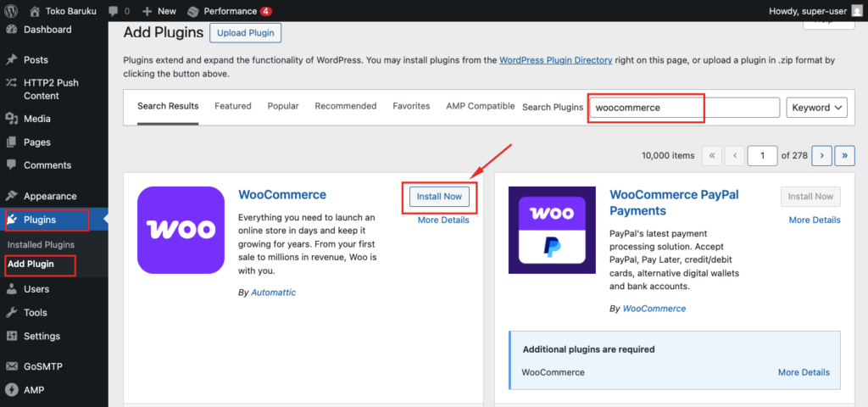Click the WooCommerce purple woo logo

181,230
